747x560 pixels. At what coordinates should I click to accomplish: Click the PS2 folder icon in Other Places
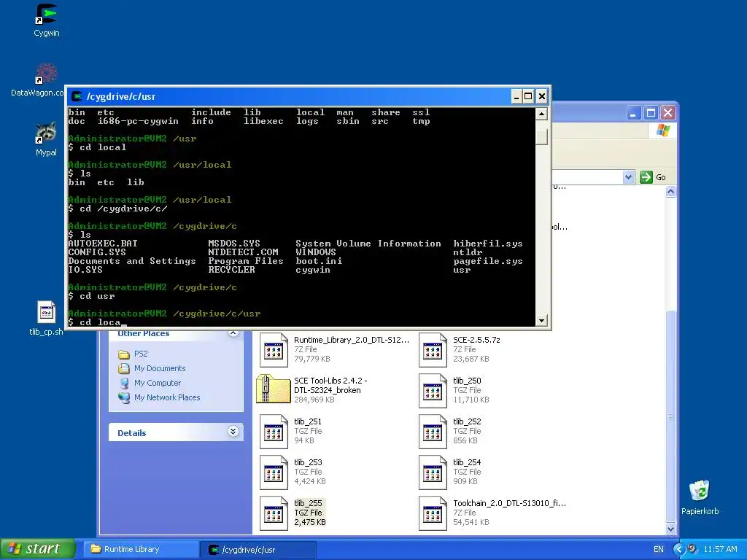click(124, 354)
